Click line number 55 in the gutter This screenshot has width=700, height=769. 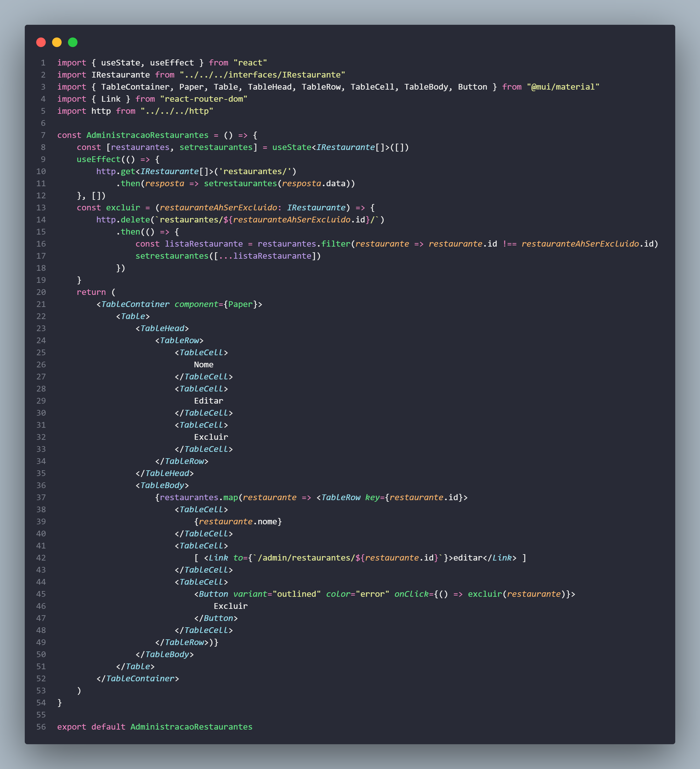(x=41, y=715)
